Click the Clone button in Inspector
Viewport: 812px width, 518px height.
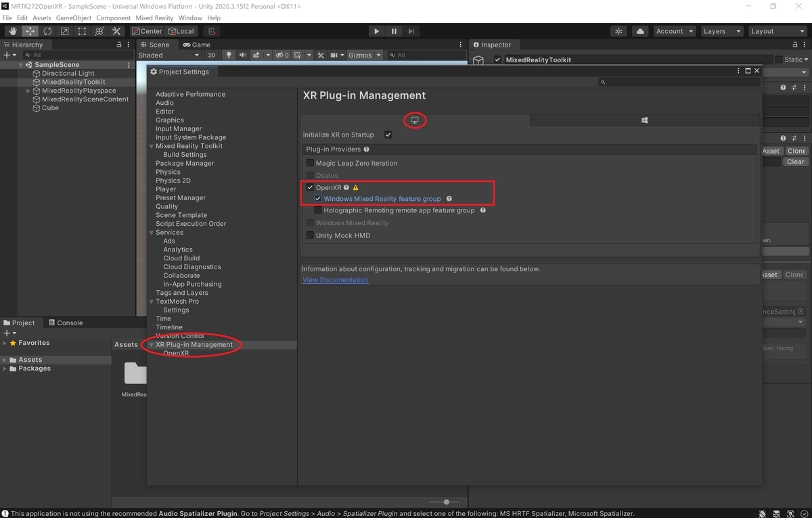pyautogui.click(x=796, y=151)
